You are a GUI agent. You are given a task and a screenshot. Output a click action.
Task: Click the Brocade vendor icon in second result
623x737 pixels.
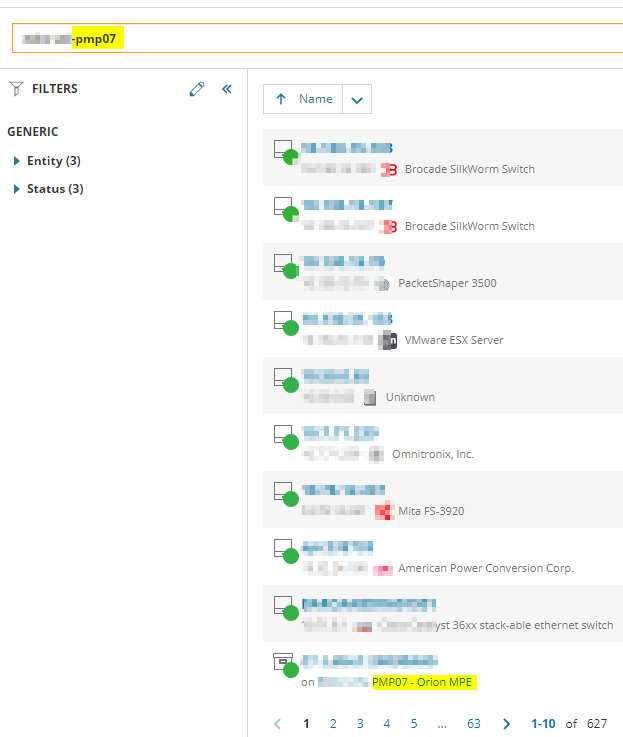[x=389, y=227]
